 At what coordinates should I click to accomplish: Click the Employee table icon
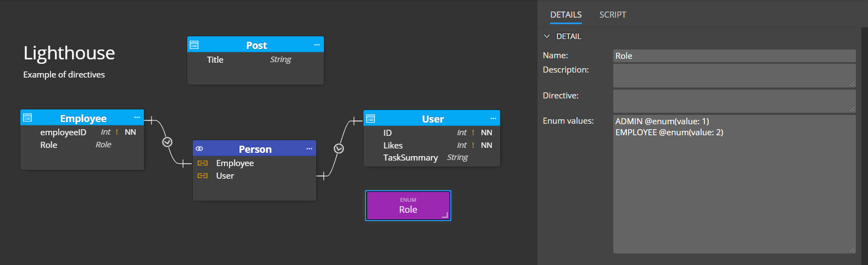point(27,118)
